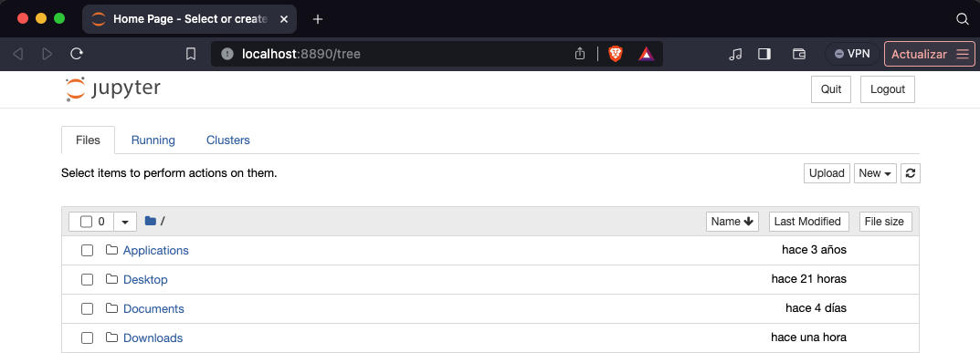The width and height of the screenshot is (980, 353).
Task: Click the share icon in address bar
Action: tap(580, 54)
